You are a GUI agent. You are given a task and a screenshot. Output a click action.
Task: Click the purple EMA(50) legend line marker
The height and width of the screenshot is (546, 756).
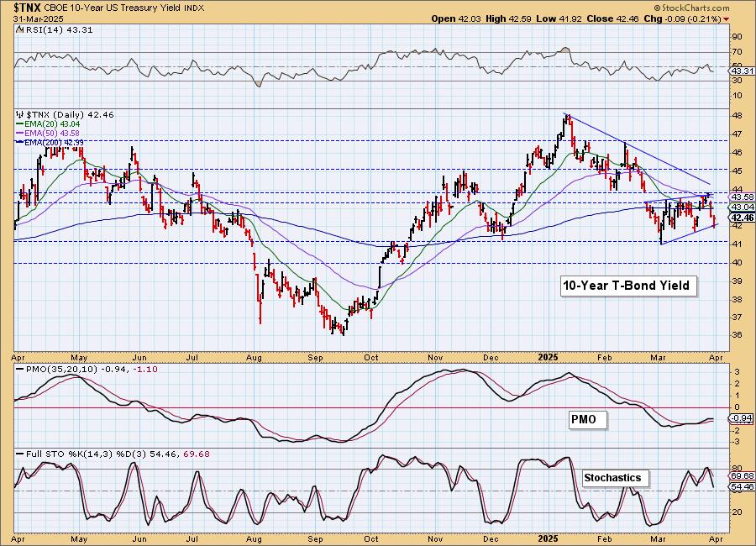pyautogui.click(x=20, y=133)
